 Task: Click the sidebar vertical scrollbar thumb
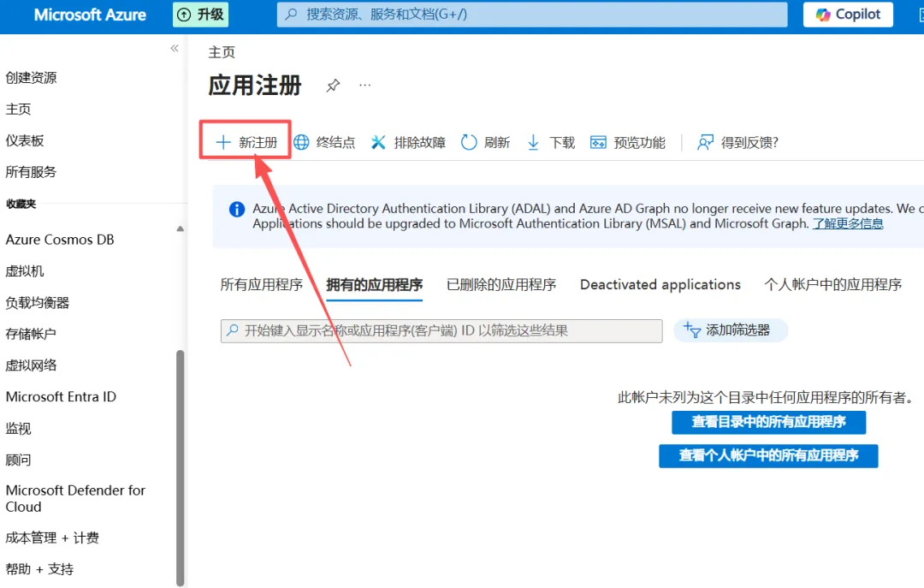[x=181, y=467]
